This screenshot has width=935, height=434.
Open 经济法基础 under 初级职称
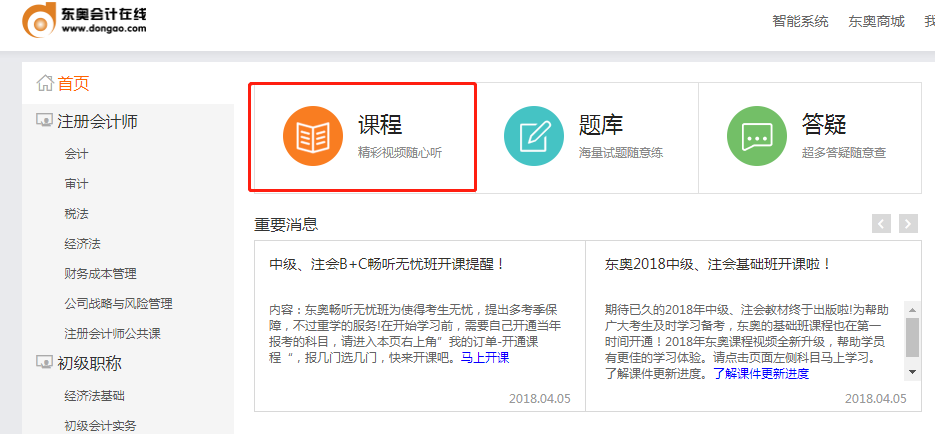pyautogui.click(x=94, y=396)
